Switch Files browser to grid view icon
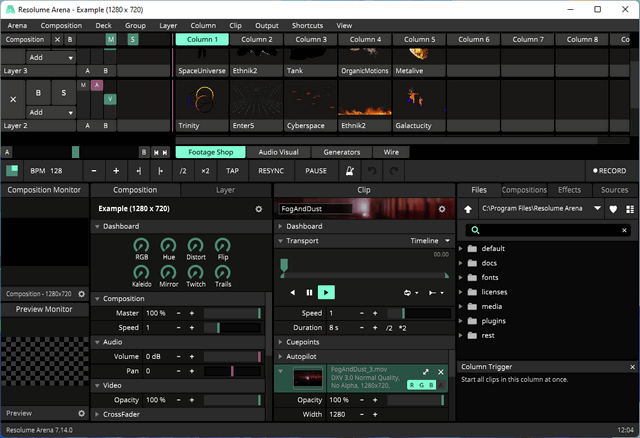The width and height of the screenshot is (640, 438). point(628,209)
